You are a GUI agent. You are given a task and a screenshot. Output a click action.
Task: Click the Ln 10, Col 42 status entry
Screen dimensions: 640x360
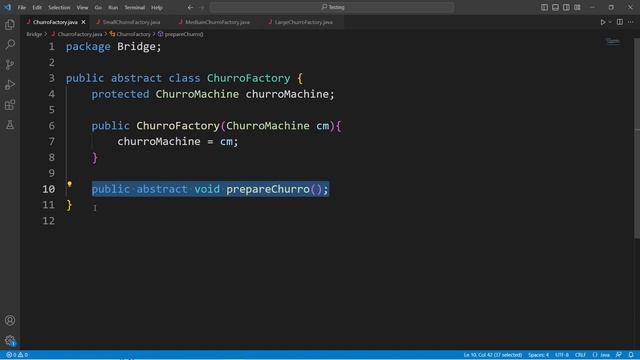[x=493, y=355]
